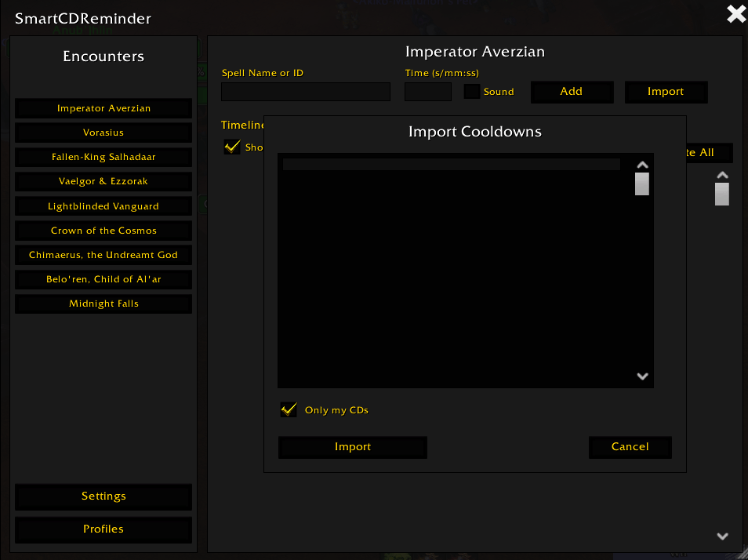
Task: Select the Fallen-King Salhadaar encounter
Action: click(103, 157)
